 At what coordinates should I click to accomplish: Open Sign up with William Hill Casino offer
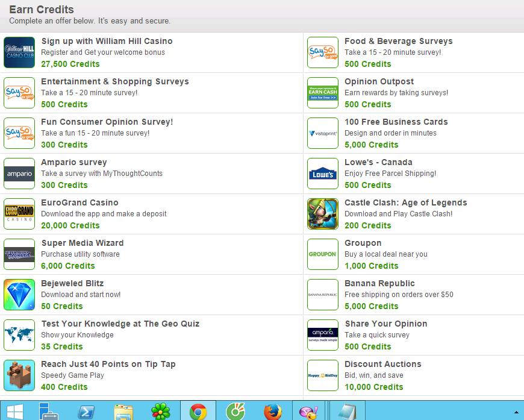click(107, 41)
